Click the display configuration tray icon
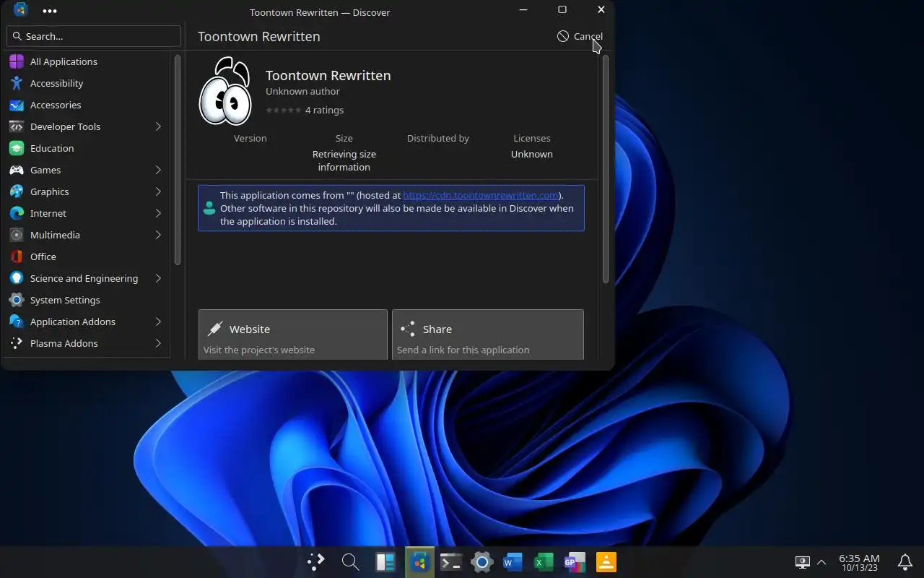The width and height of the screenshot is (924, 578). 802,562
